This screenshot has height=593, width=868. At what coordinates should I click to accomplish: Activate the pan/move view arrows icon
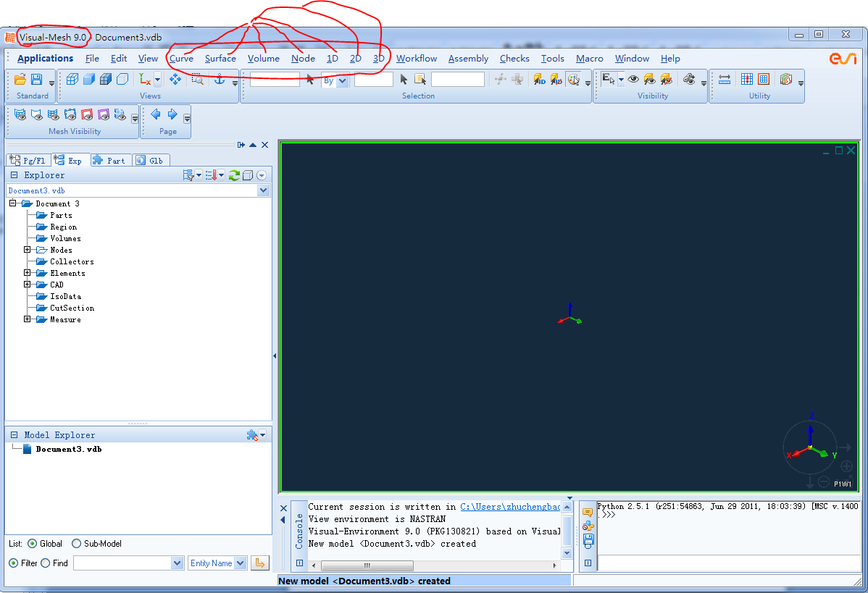point(175,80)
